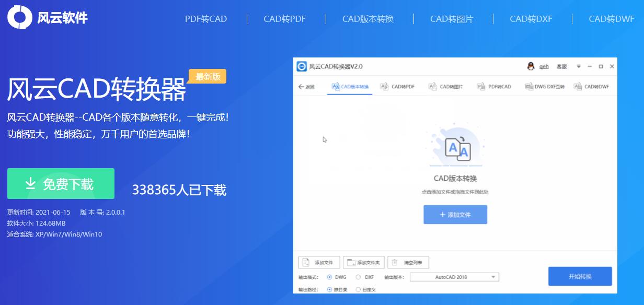This screenshot has height=305, width=644.
Task: Select DXF as the output format
Action: pos(359,277)
